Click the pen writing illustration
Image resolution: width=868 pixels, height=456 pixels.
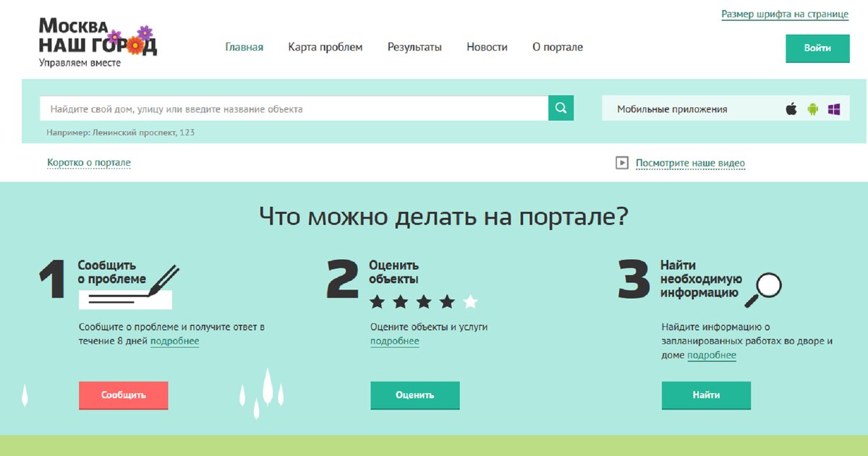click(x=163, y=281)
